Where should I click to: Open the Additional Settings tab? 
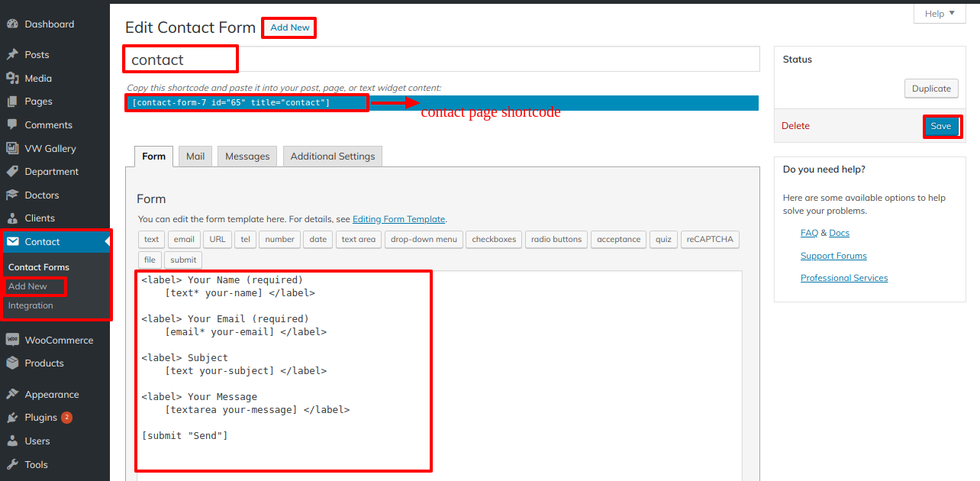tap(333, 157)
